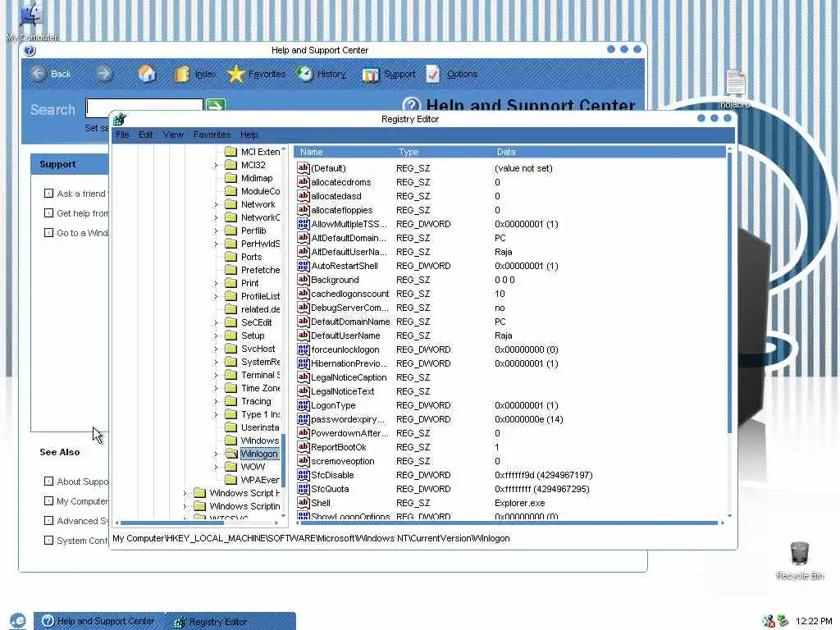
Task: Select the AutoRestartShell value icon
Action: click(304, 266)
